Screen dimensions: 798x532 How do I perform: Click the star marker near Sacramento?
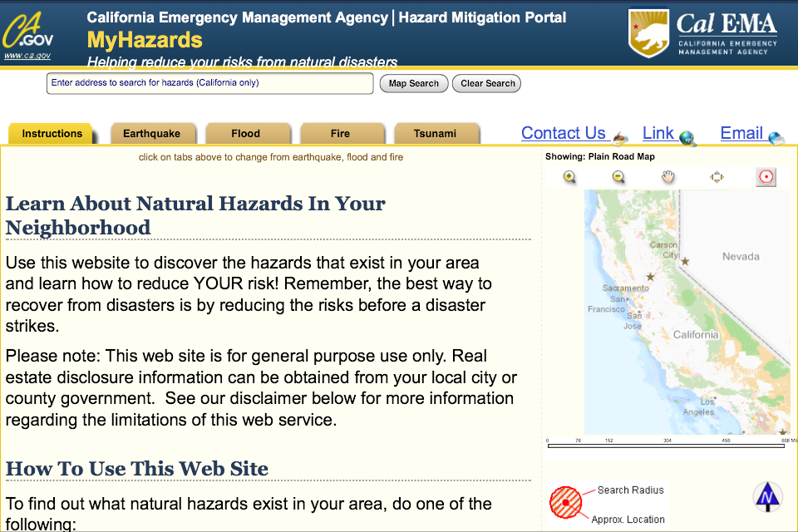point(650,277)
